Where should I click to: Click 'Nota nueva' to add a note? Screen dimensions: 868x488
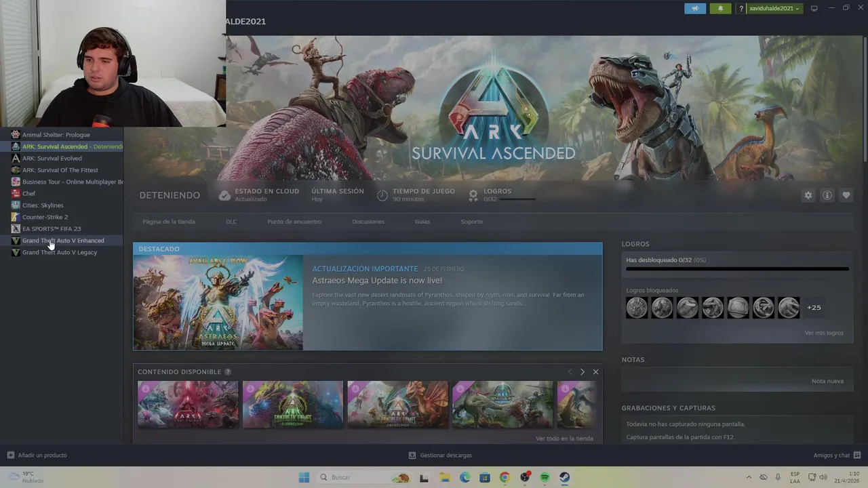pyautogui.click(x=827, y=381)
